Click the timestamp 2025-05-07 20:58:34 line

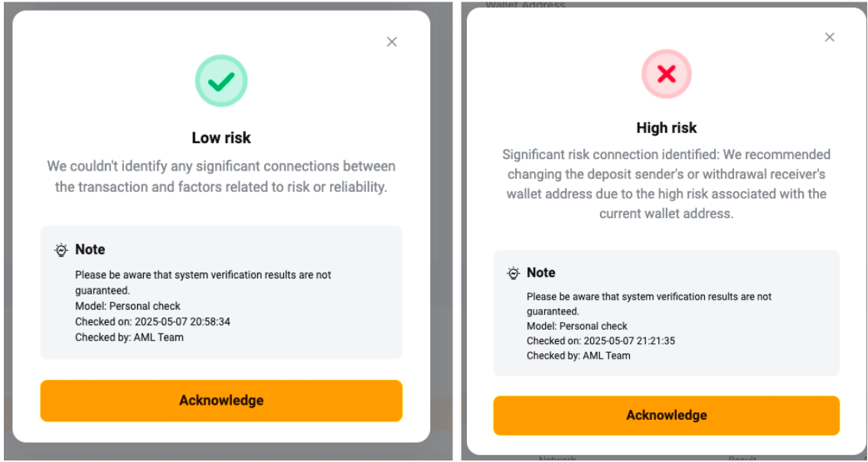[152, 322]
